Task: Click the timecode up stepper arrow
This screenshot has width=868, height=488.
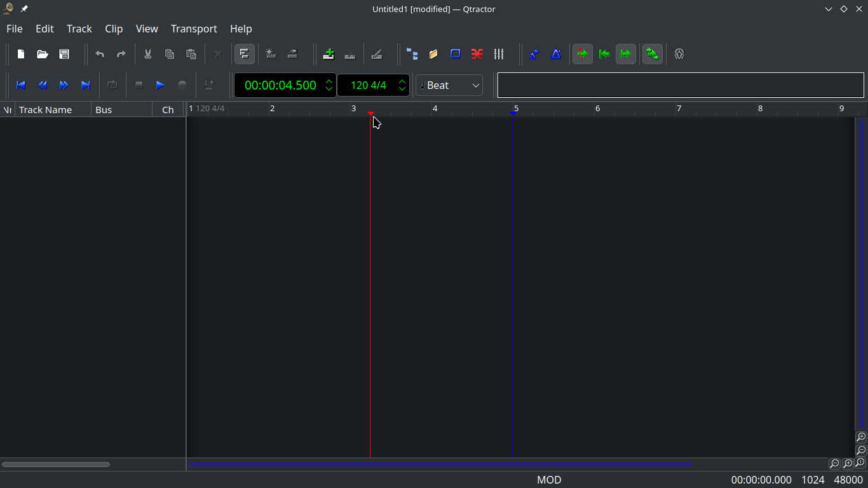Action: [x=329, y=81]
